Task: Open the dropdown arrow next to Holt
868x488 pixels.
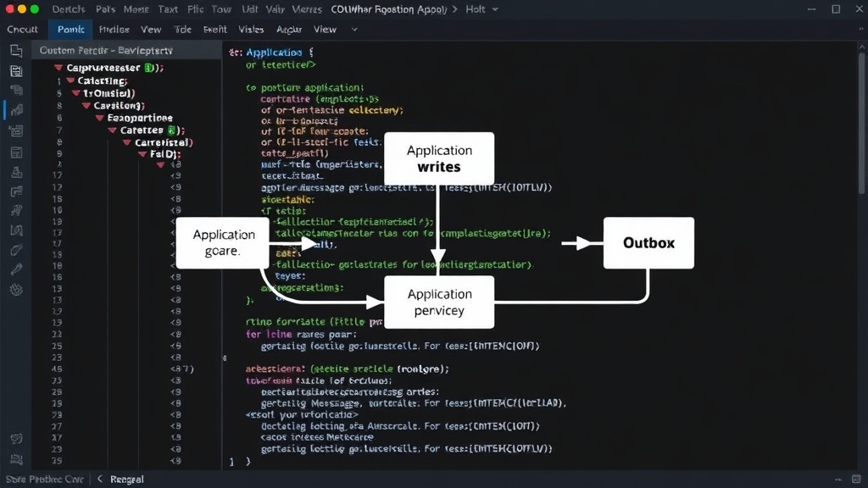Action: coord(495,9)
